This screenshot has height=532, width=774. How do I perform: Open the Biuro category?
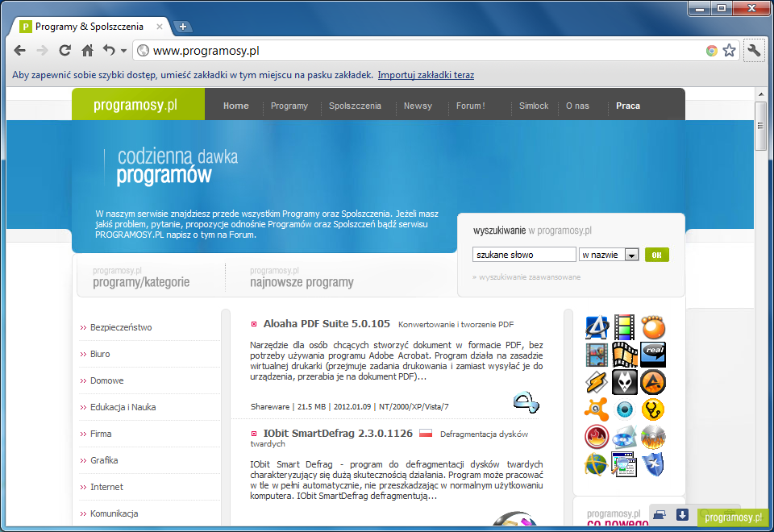tap(100, 354)
